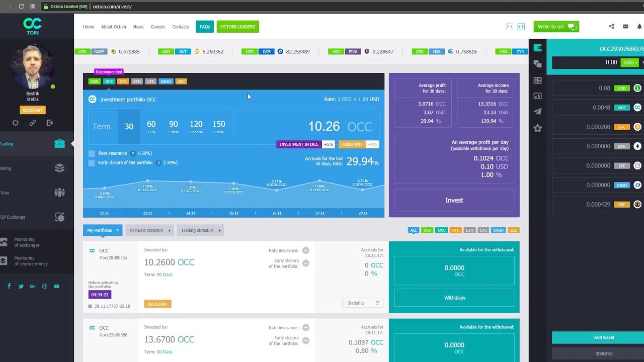Click the purple Invest button
Screen dimensions: 644x362
pos(454,200)
